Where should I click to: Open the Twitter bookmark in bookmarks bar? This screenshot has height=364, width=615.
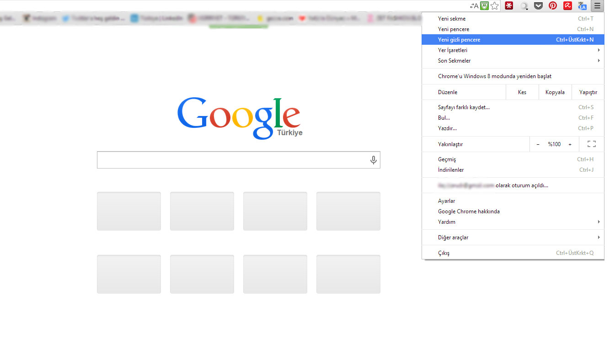pyautogui.click(x=94, y=19)
